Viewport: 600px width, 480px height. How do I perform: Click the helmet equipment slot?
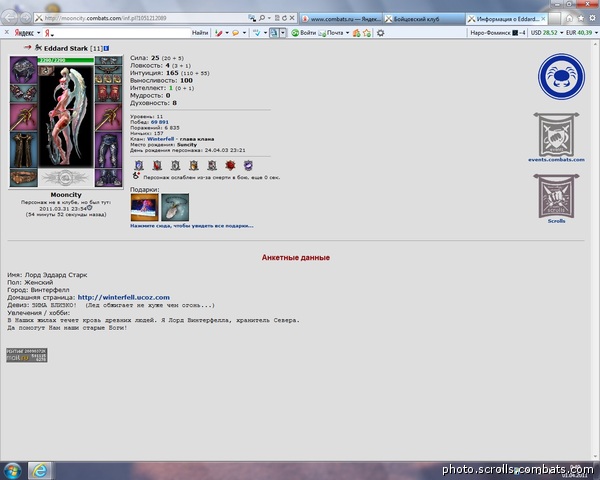pyautogui.click(x=23, y=70)
